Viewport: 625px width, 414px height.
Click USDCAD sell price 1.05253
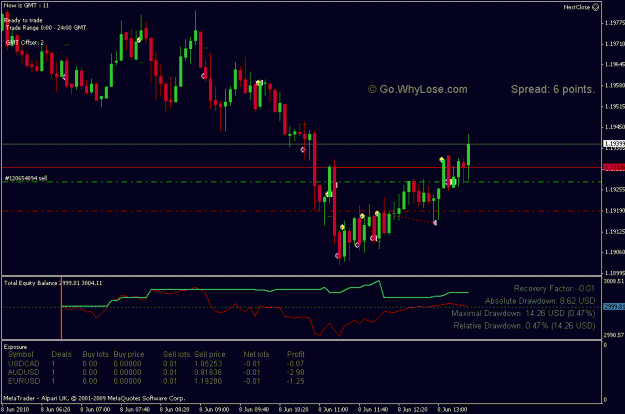208,364
